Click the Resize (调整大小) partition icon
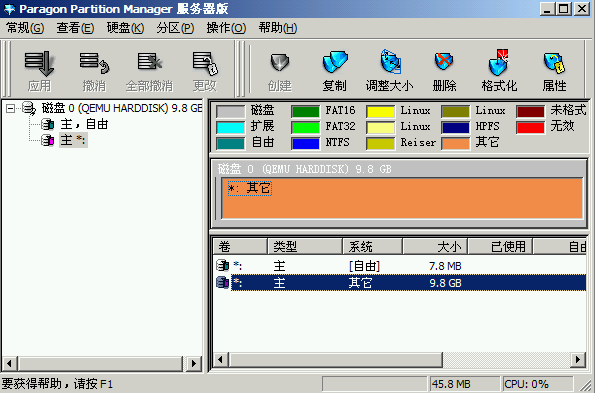 [x=390, y=61]
